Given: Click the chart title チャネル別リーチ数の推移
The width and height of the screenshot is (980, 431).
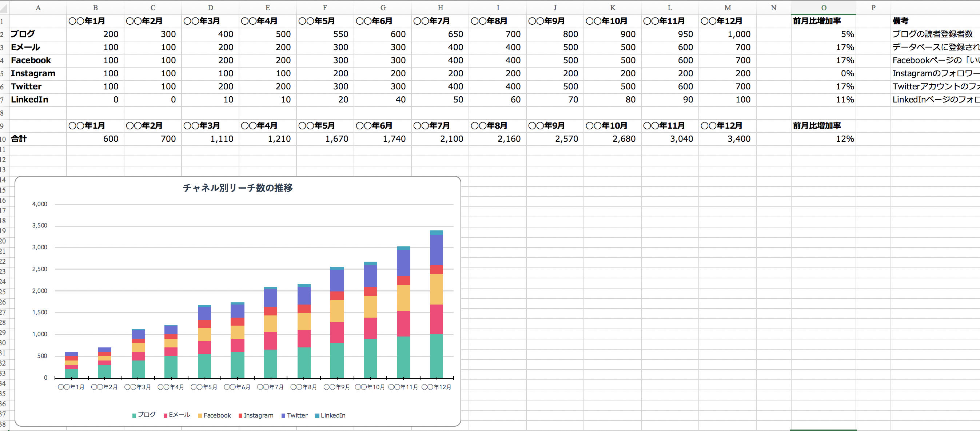Looking at the screenshot, I should (238, 188).
